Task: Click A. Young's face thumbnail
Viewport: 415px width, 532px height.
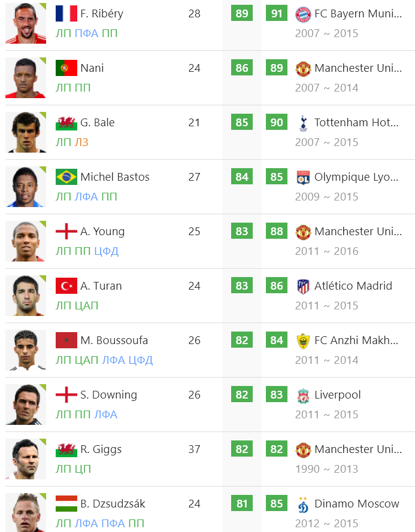Action: (26, 241)
